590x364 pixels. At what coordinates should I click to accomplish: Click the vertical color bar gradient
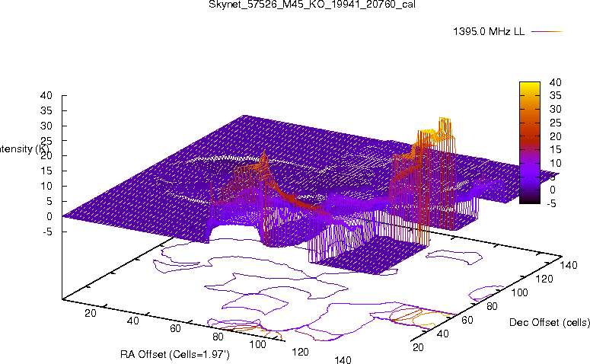[530, 142]
